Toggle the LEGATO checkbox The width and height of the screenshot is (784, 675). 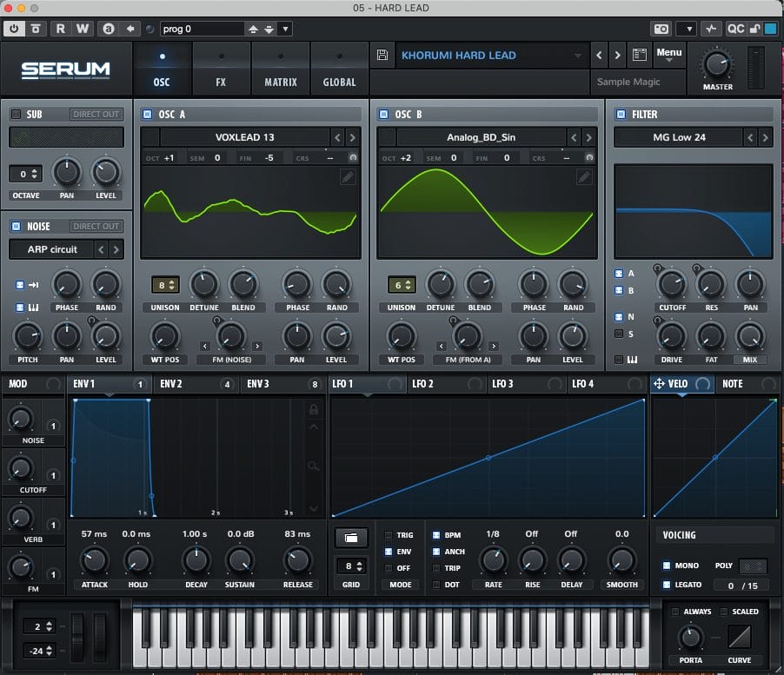click(x=667, y=585)
